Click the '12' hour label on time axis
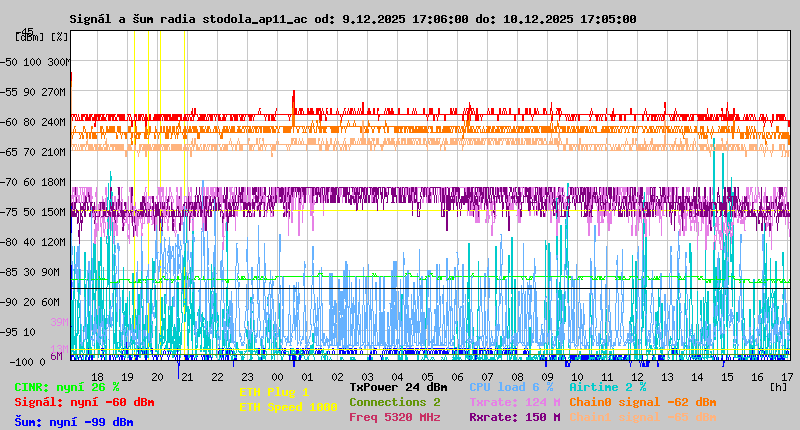800x430 pixels. (x=637, y=376)
